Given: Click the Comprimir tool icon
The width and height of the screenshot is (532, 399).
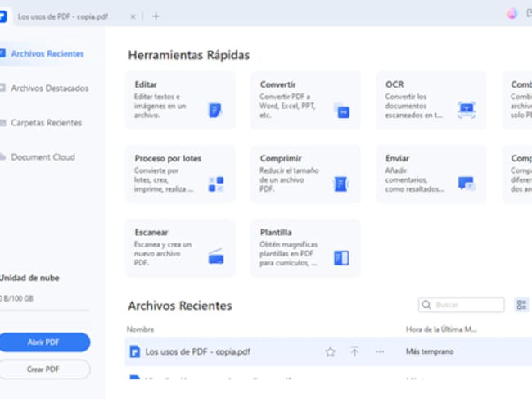Looking at the screenshot, I should point(341,184).
